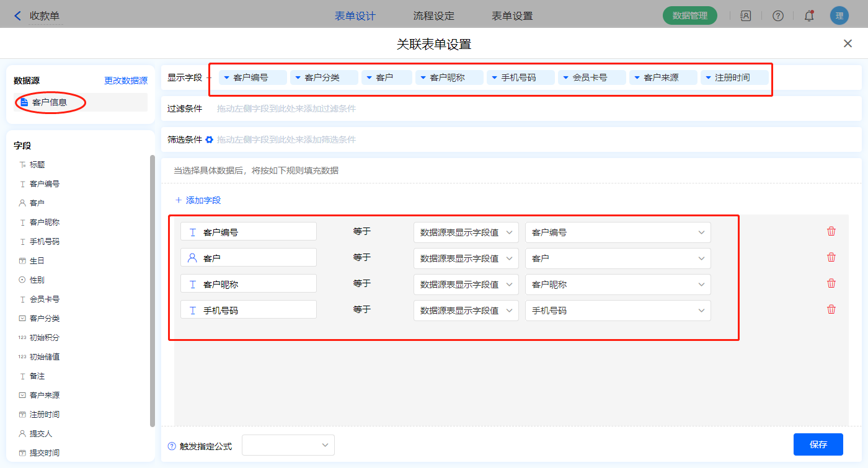The width and height of the screenshot is (868, 468).
Task: Click the field list vertical scrollbar
Action: tap(153, 291)
